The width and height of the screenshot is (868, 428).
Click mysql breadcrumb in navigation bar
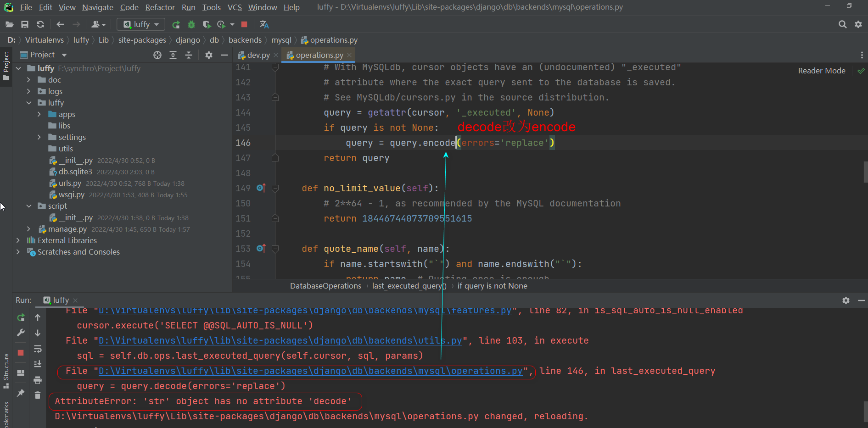[281, 40]
